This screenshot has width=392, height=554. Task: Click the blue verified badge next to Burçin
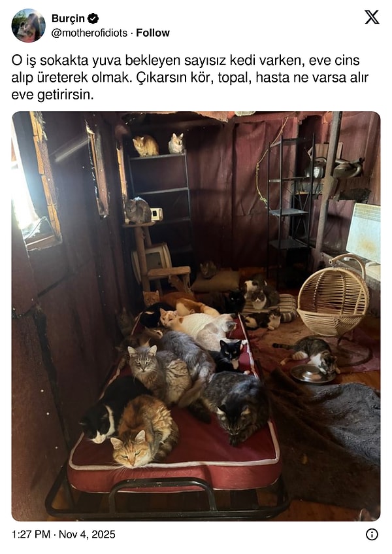point(93,18)
